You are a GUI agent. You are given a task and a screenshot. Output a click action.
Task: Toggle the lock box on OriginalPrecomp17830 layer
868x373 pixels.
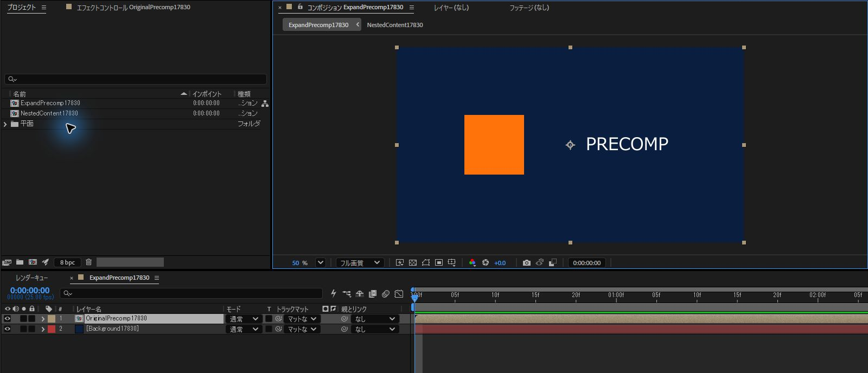[31, 319]
